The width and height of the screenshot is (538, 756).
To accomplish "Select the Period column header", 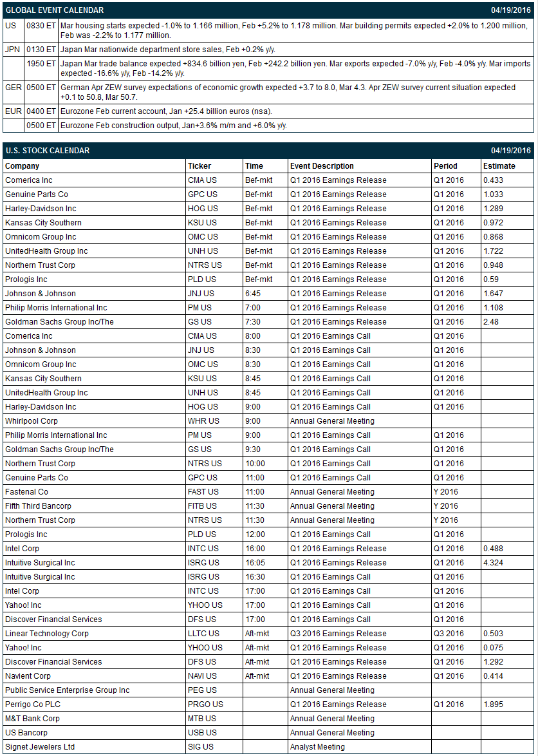I will (x=445, y=166).
